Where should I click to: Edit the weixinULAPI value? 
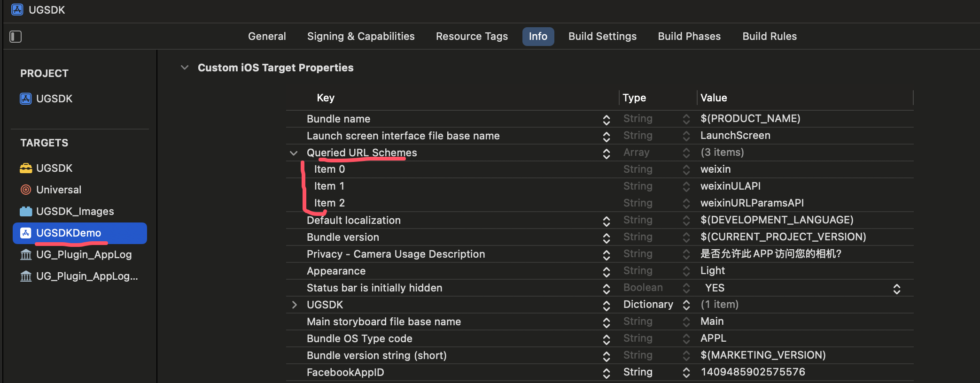pyautogui.click(x=731, y=186)
